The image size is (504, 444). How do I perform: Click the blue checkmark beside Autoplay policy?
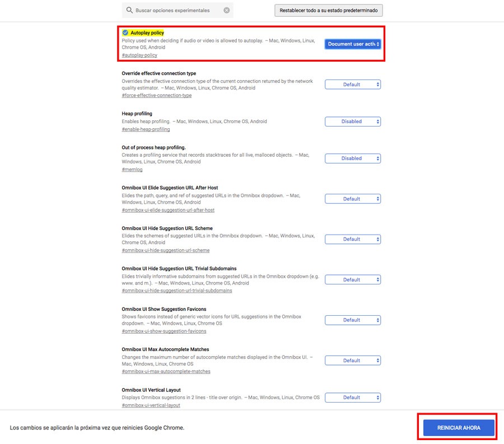(125, 33)
